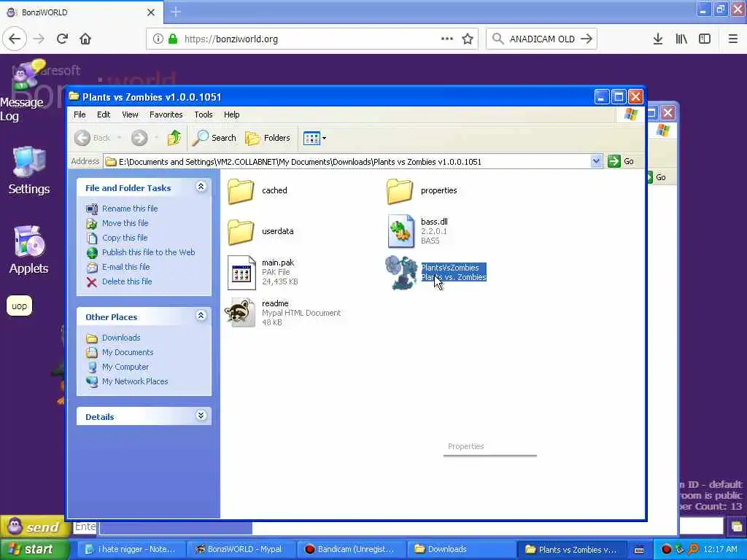
Task: Open the properties folder
Action: coord(400,190)
